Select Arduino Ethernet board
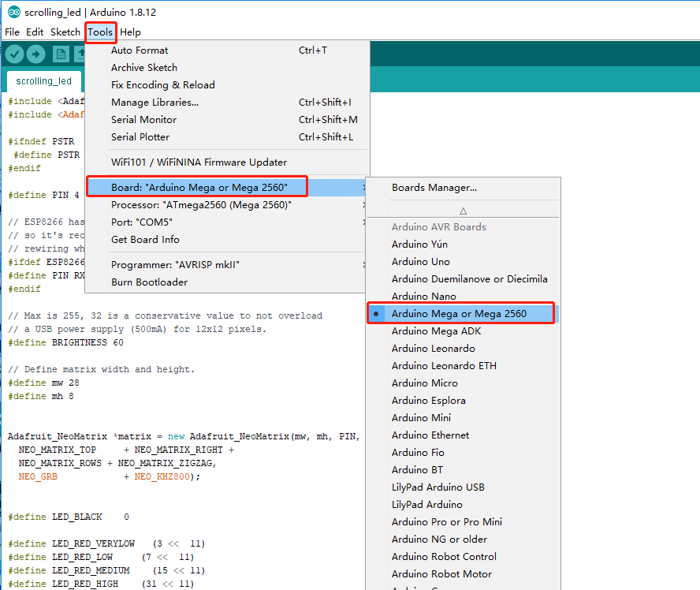This screenshot has width=700, height=590. 463,435
